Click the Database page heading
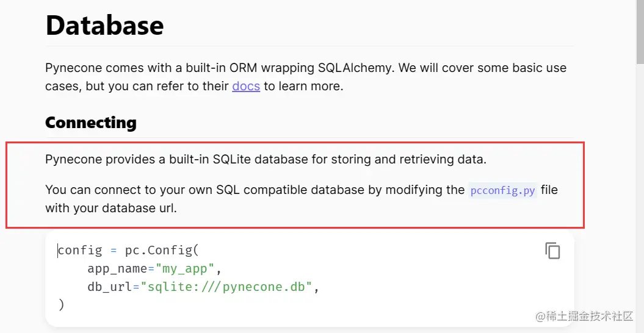This screenshot has width=644, height=333. (104, 25)
